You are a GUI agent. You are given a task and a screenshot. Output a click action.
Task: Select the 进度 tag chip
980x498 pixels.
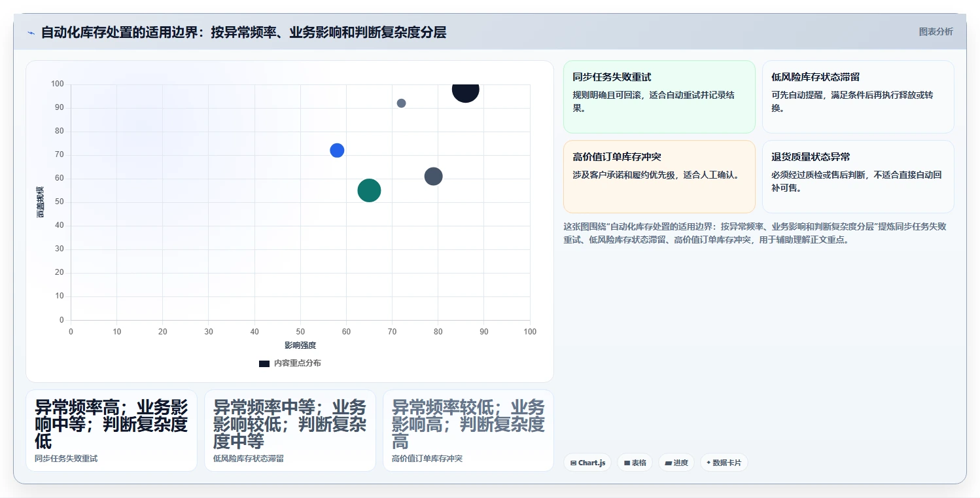coord(676,463)
